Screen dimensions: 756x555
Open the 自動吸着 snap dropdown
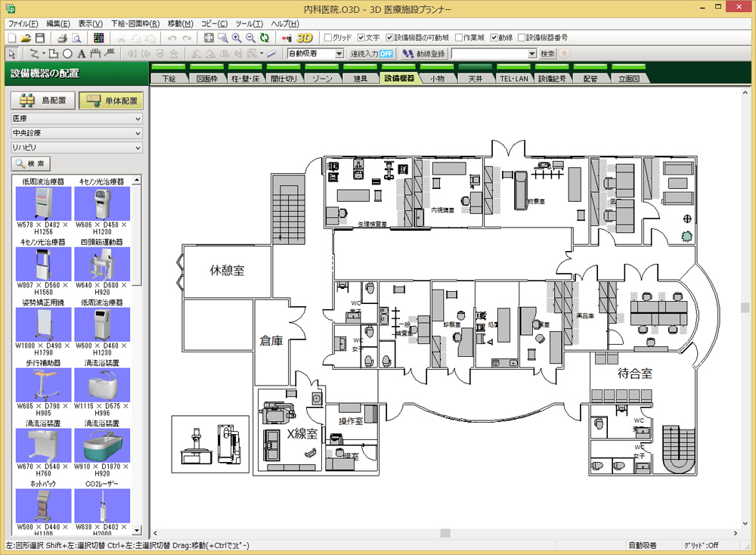(x=339, y=54)
